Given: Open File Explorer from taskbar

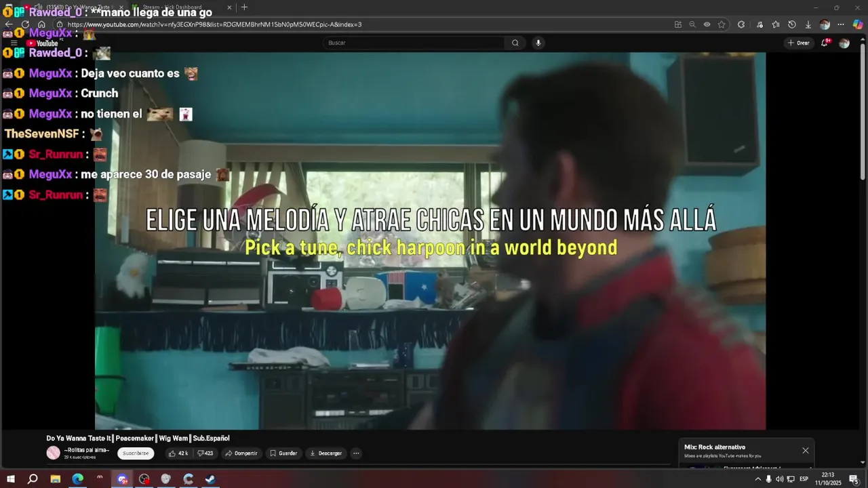Looking at the screenshot, I should pos(56,479).
